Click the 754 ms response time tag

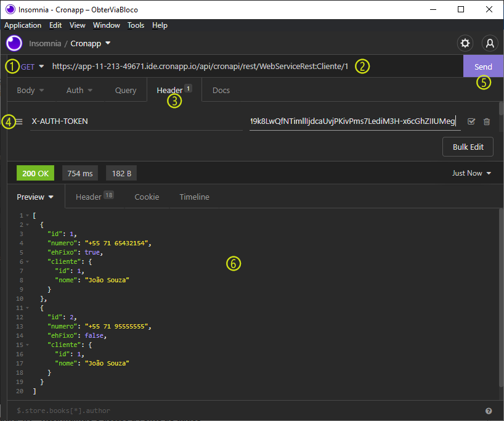[80, 173]
